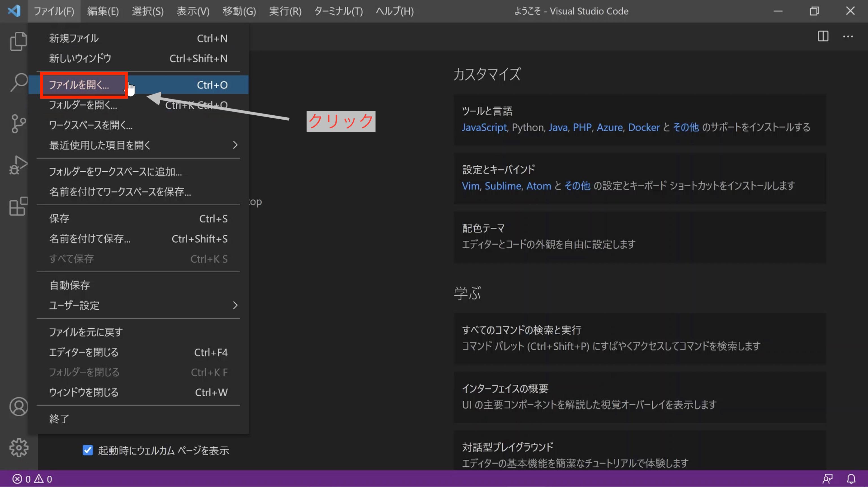Choose エディターを閉じる menu entry

138,352
